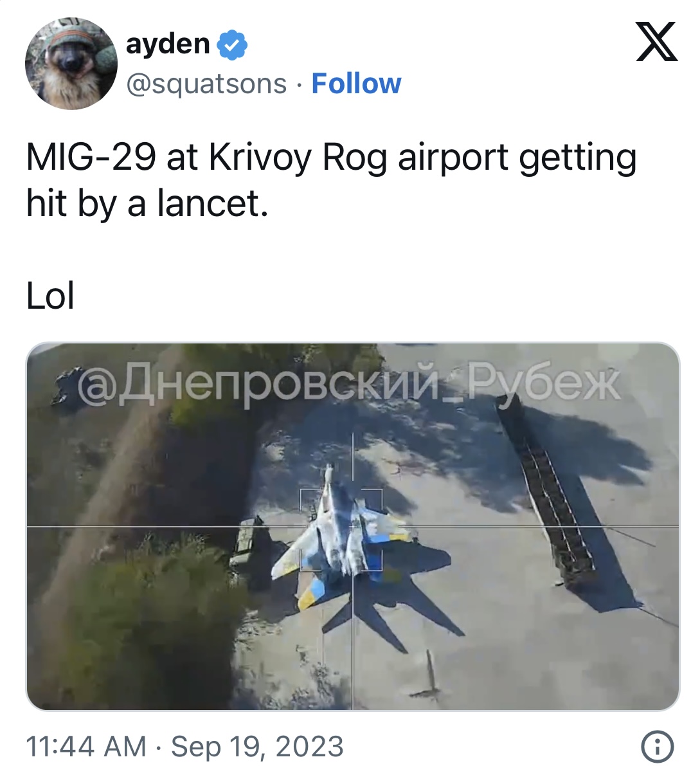Click the Sep 19, 2023 date
Image resolution: width=700 pixels, height=766 pixels.
coord(257,747)
